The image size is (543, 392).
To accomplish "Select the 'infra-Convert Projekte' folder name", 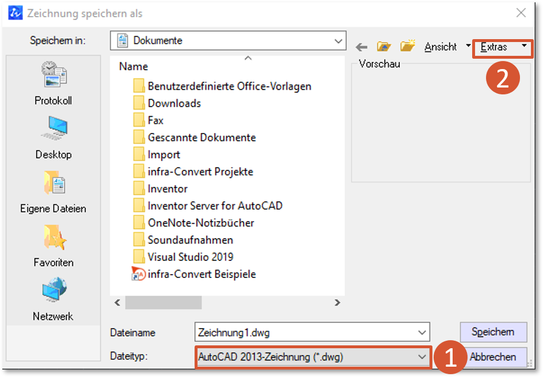I will tap(200, 172).
